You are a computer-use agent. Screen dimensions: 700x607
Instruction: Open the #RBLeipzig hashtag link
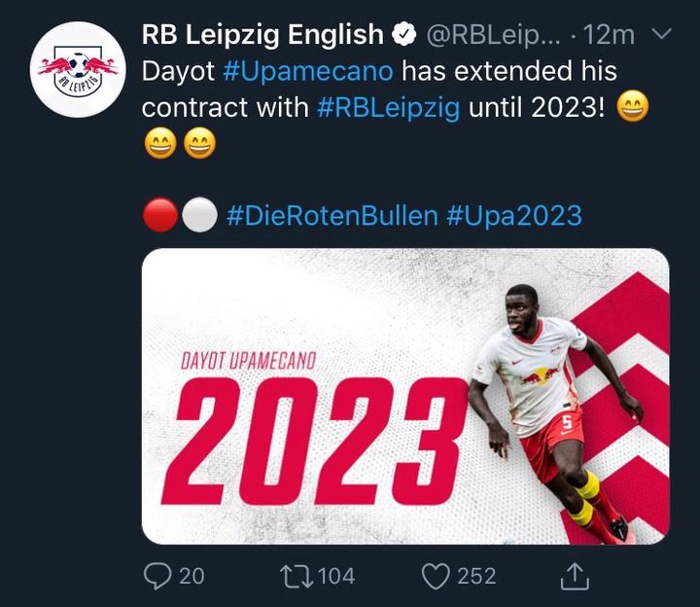(388, 108)
